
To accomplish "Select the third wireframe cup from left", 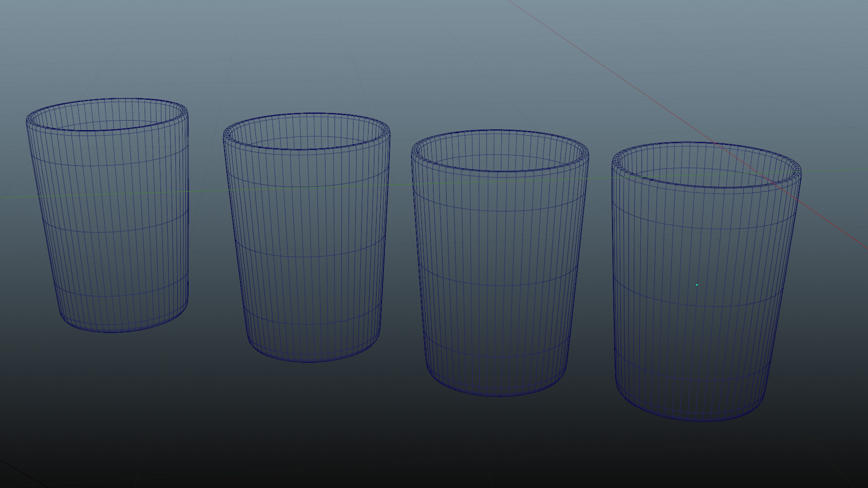I will [x=500, y=263].
